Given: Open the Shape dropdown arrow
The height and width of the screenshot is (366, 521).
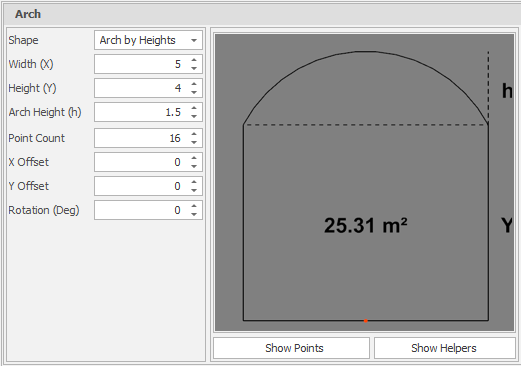Looking at the screenshot, I should [x=194, y=41].
